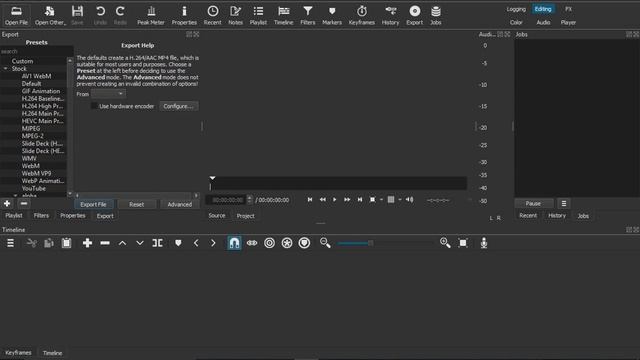Click the player scrub bar
This screenshot has width=640, height=360.
[x=338, y=183]
